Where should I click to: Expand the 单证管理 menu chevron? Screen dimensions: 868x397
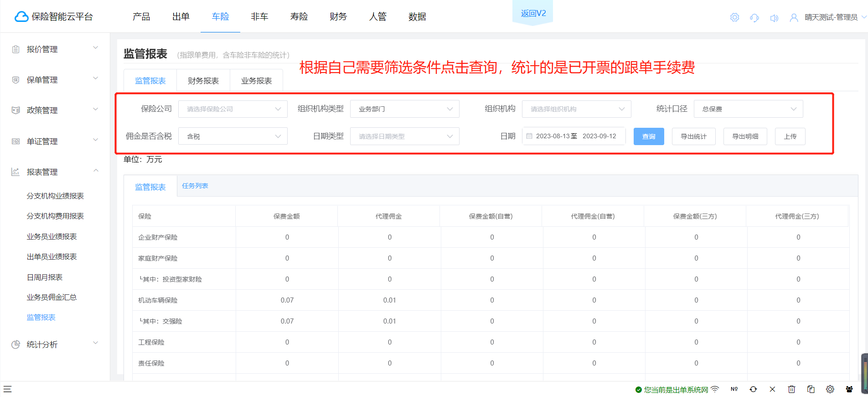(x=96, y=140)
